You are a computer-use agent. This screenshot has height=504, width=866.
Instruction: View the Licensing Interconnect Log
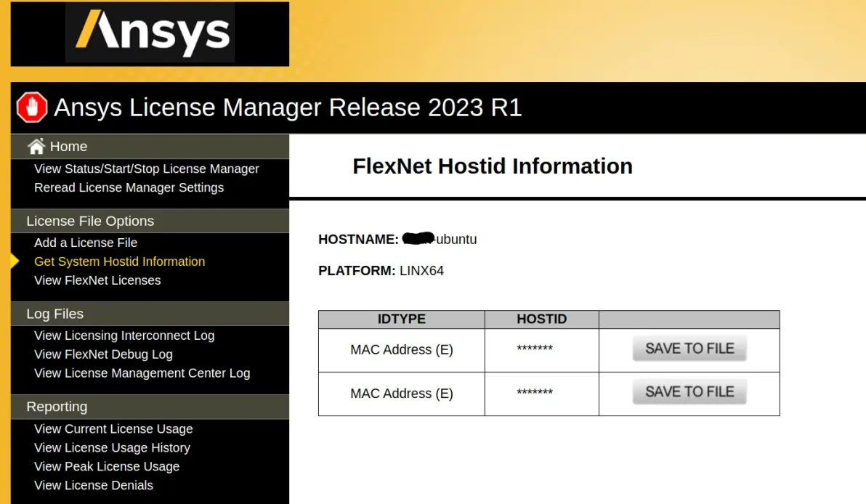[x=124, y=335]
